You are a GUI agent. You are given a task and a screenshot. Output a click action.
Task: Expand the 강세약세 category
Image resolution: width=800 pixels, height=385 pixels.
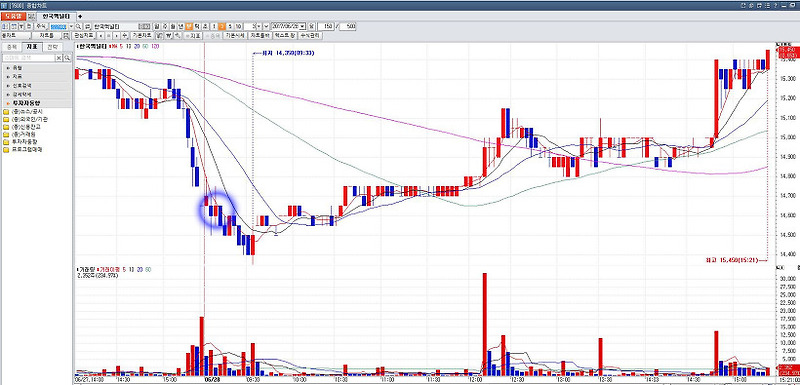click(x=36, y=94)
